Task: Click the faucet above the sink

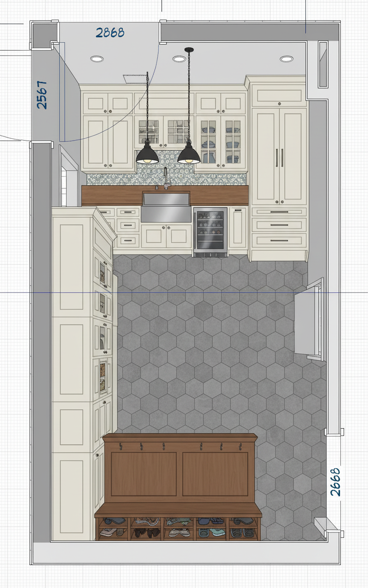Action: click(166, 178)
